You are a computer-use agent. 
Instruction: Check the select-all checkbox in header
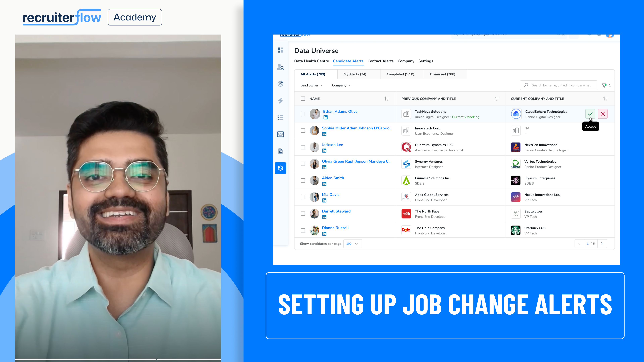pyautogui.click(x=303, y=99)
